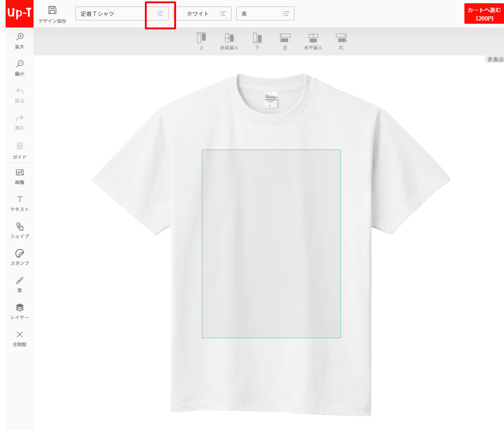Click カートへ進む to proceed to cart

coord(484,13)
